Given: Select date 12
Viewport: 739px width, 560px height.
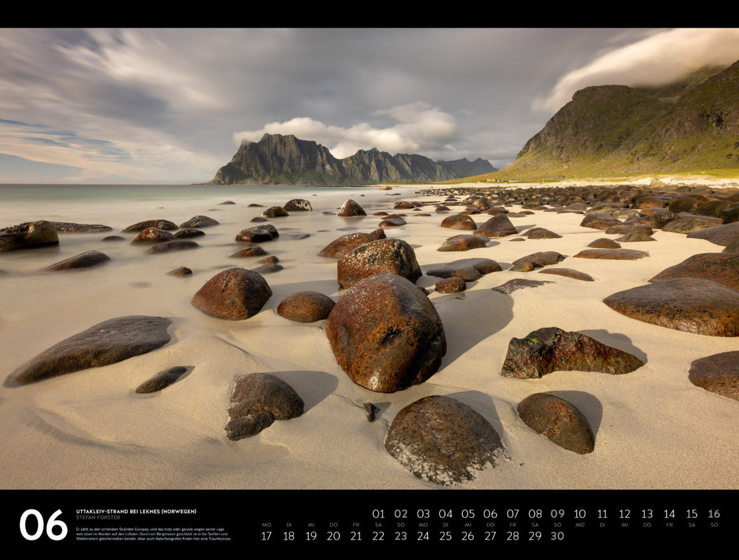Looking at the screenshot, I should [625, 514].
